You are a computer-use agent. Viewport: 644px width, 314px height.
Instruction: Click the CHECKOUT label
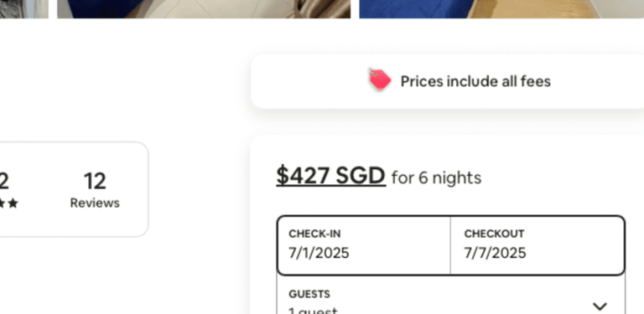pos(494,234)
